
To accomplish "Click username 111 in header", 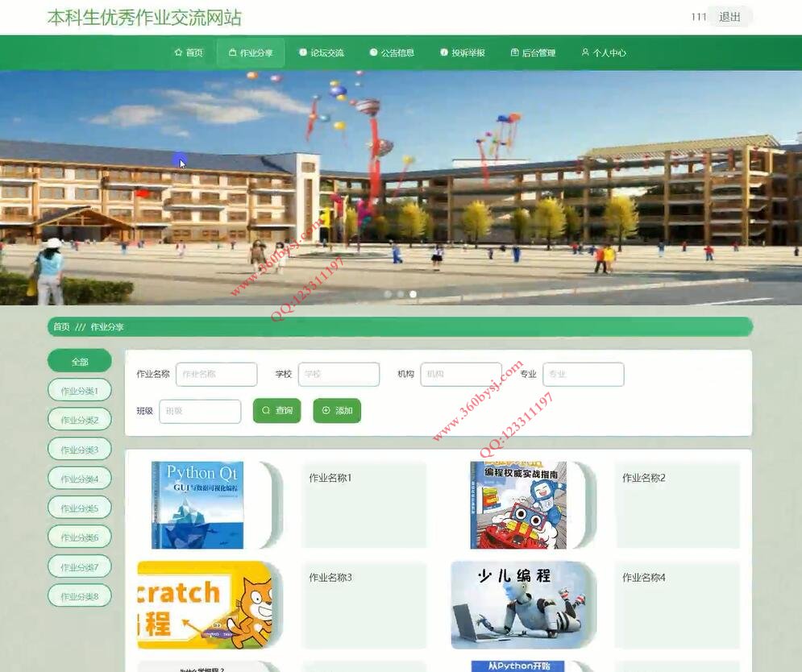I will (x=698, y=17).
